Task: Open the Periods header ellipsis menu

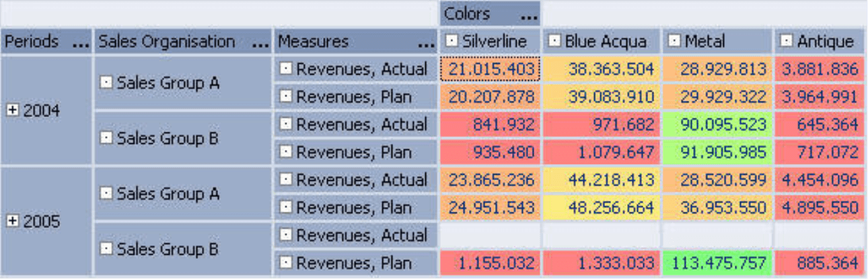Action: coord(81,42)
